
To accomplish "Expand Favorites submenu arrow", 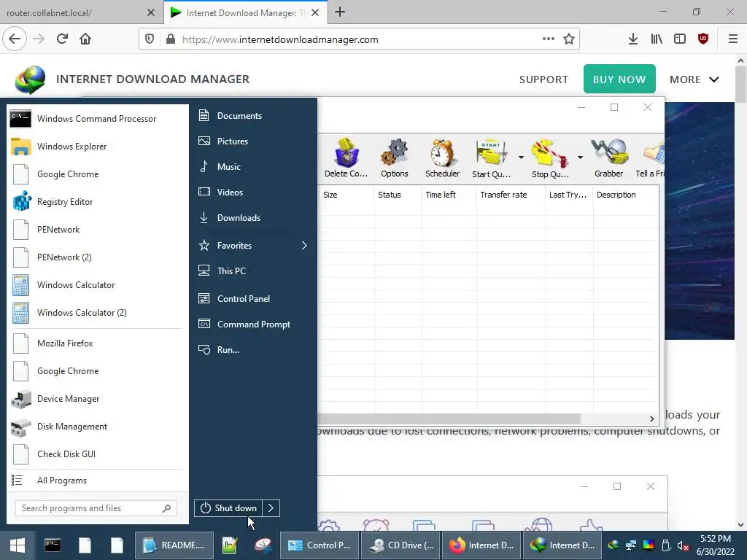I will (x=304, y=245).
